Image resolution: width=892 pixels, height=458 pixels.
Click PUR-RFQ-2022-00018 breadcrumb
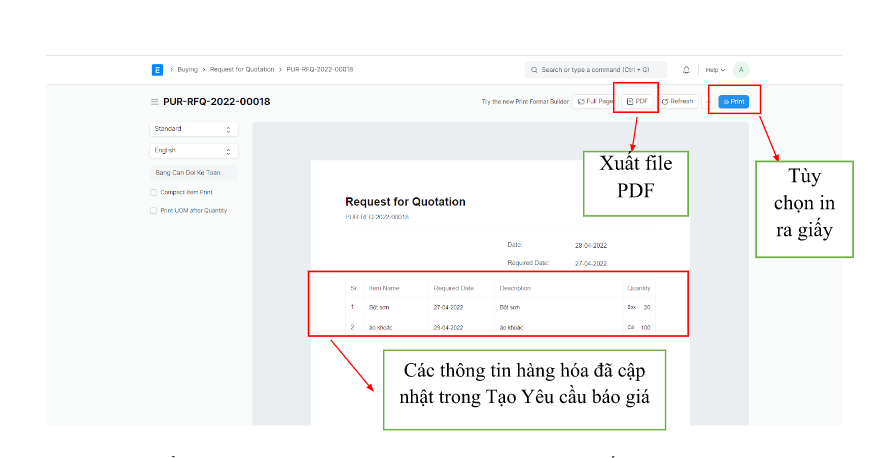tap(319, 70)
